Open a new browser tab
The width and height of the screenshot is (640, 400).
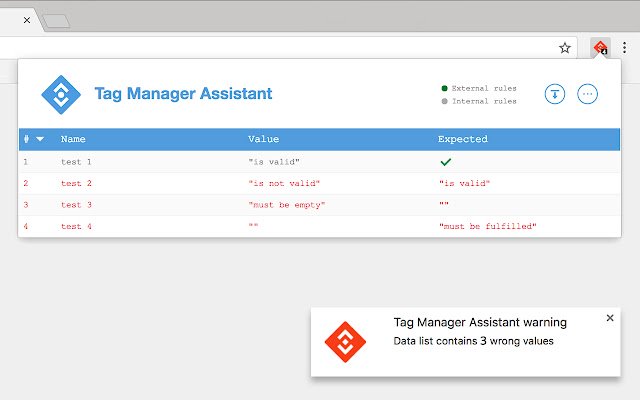tap(56, 21)
